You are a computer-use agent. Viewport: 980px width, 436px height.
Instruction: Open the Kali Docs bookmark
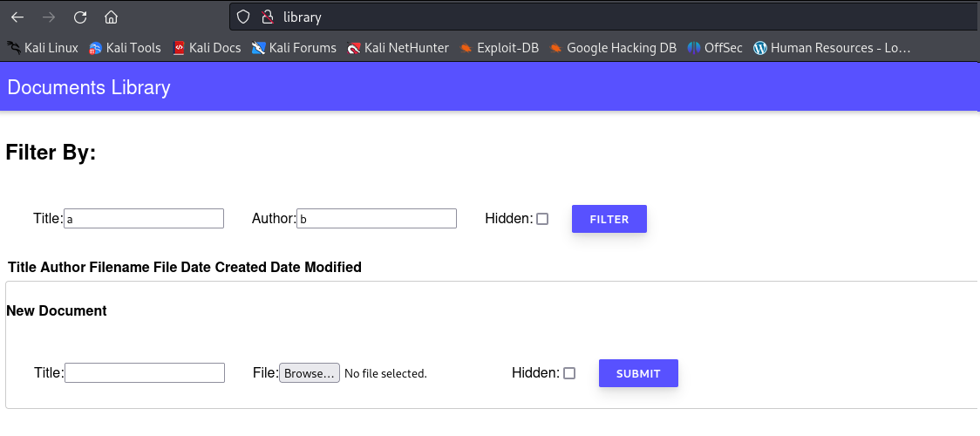pos(207,47)
